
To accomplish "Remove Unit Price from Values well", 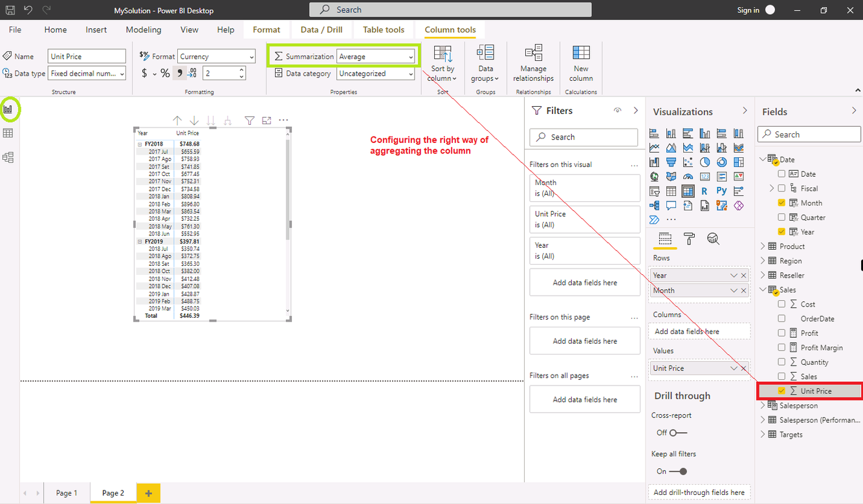I will coord(743,368).
